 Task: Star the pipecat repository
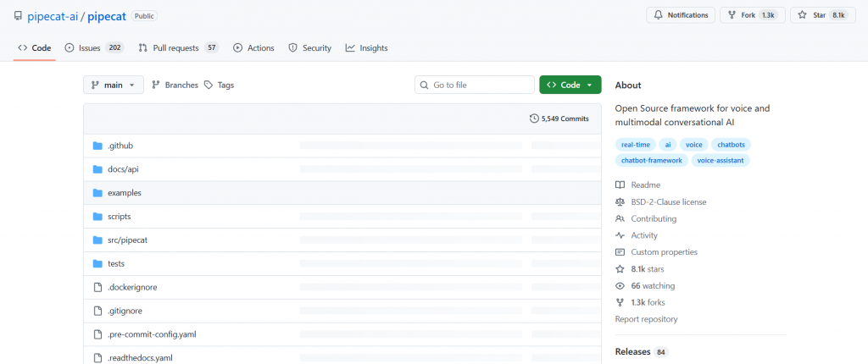[822, 15]
